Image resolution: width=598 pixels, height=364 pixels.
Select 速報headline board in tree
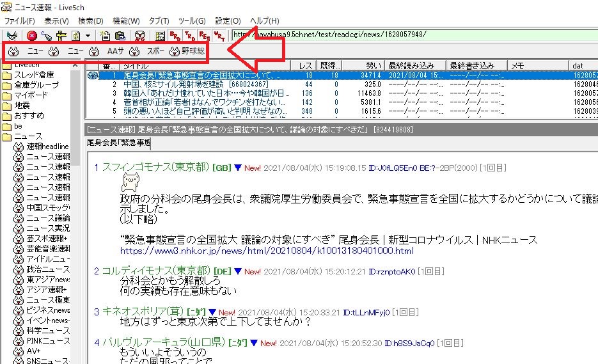coord(48,146)
